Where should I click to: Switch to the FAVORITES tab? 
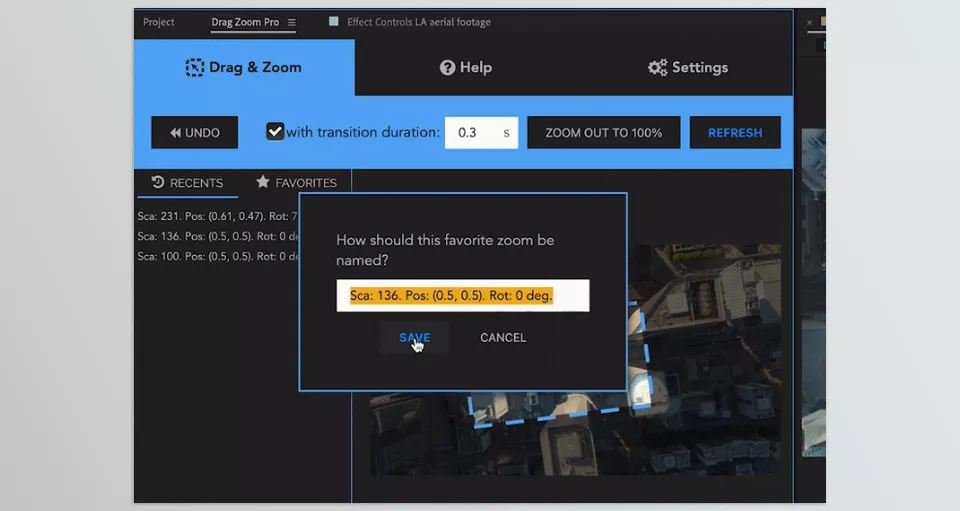coord(296,183)
